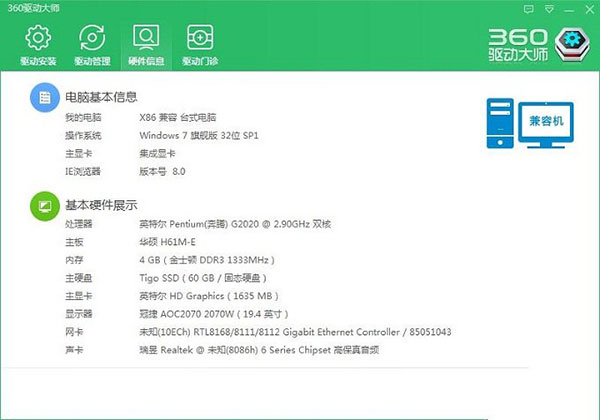600x420 pixels.
Task: Select the Tigo SSD 60 GB entry
Action: pos(203,278)
